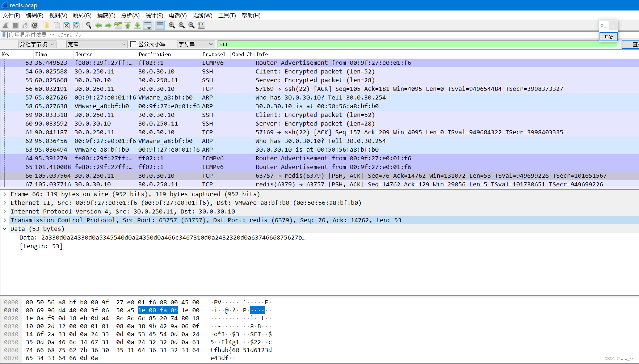The image size is (639, 364).
Task: Click the go to specific packet icon
Action: 118,25
